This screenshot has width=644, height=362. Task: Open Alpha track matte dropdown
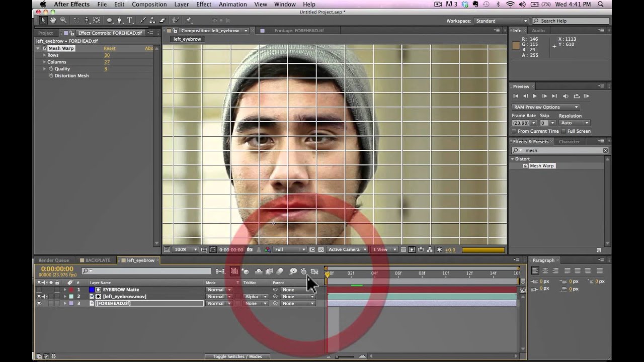tap(256, 297)
